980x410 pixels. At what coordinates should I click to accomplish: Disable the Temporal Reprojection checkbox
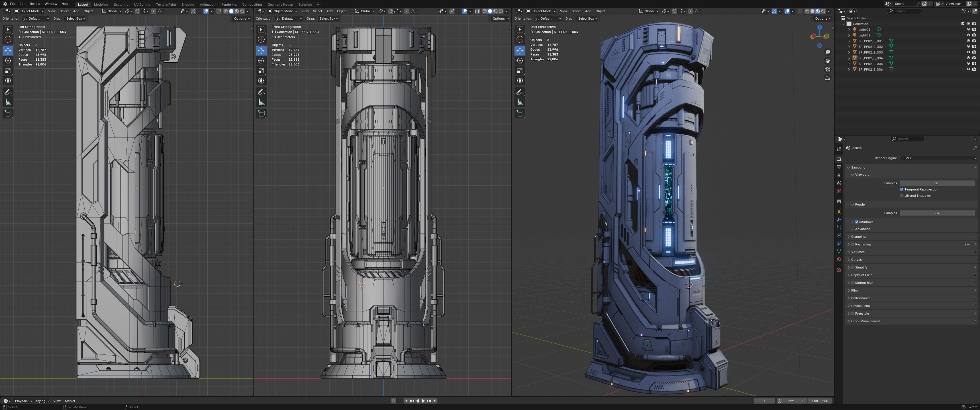coord(902,189)
